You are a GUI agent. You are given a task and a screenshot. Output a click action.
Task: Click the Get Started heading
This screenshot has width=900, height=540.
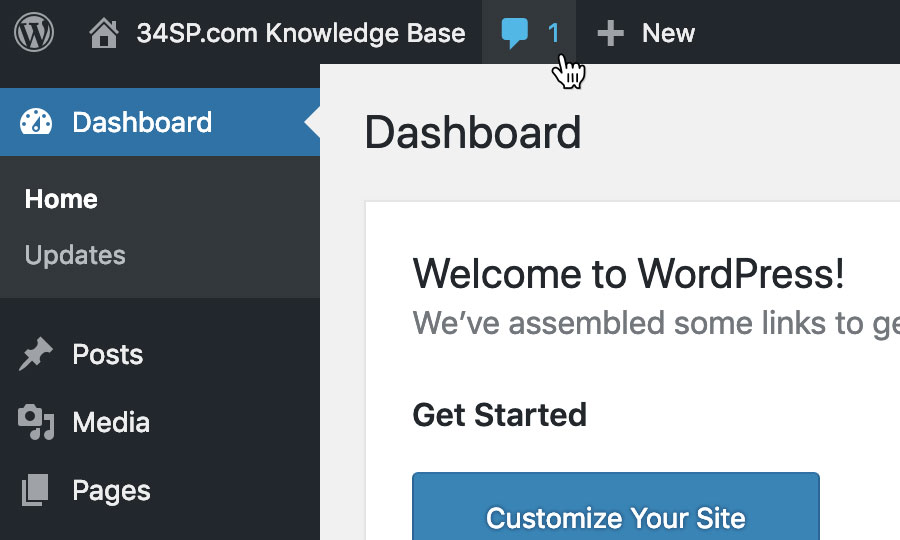499,414
